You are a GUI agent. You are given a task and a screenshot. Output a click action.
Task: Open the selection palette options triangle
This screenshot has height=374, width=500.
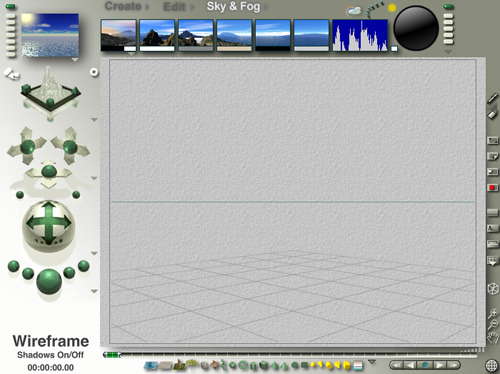click(x=372, y=362)
